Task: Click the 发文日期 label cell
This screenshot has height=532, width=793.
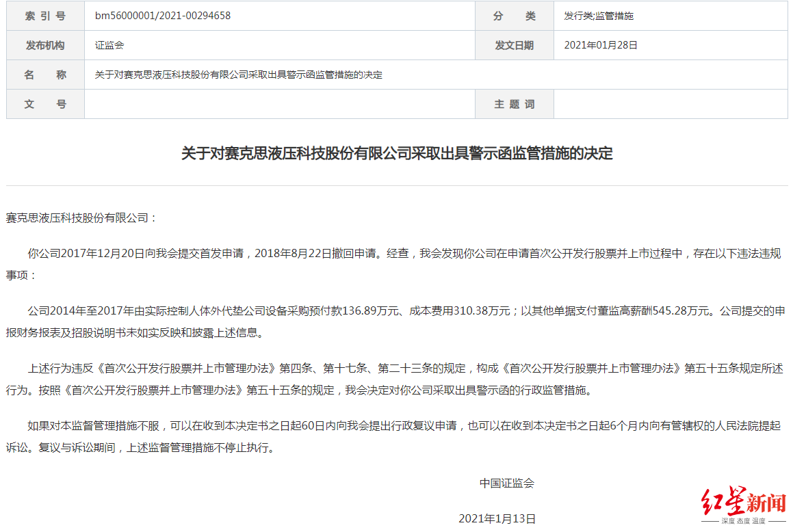Action: click(514, 45)
